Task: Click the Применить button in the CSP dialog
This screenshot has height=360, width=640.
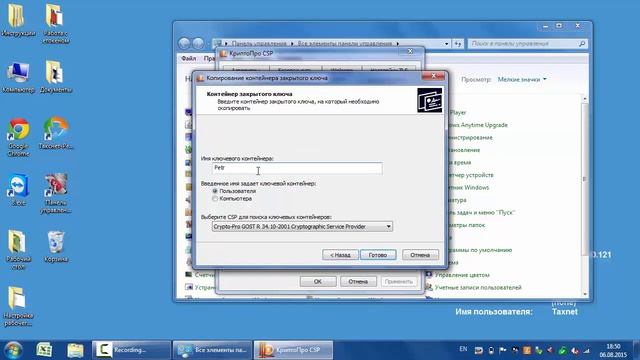Action: click(x=399, y=281)
